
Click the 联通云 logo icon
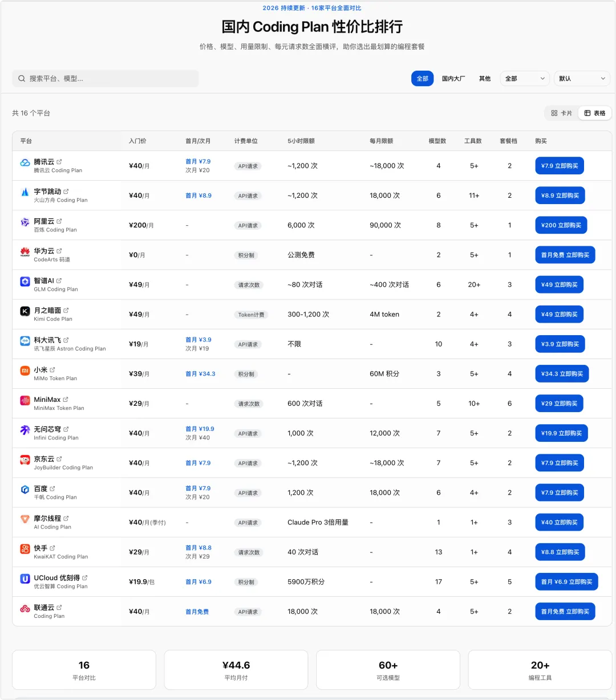(x=25, y=608)
